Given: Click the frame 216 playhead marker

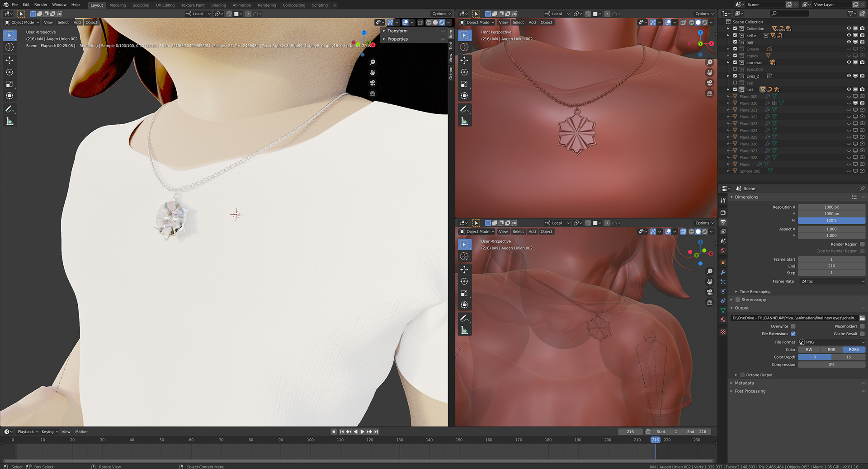Looking at the screenshot, I should point(655,440).
